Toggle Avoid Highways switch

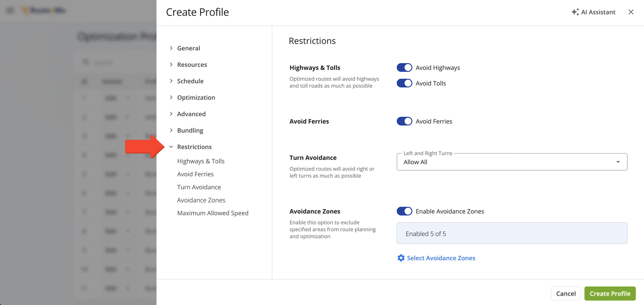(404, 68)
